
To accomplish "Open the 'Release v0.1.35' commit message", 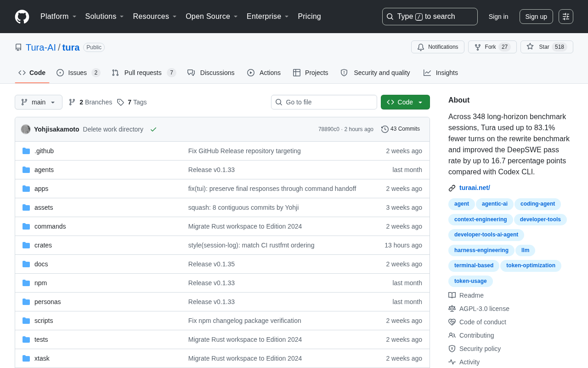I will coord(211,264).
